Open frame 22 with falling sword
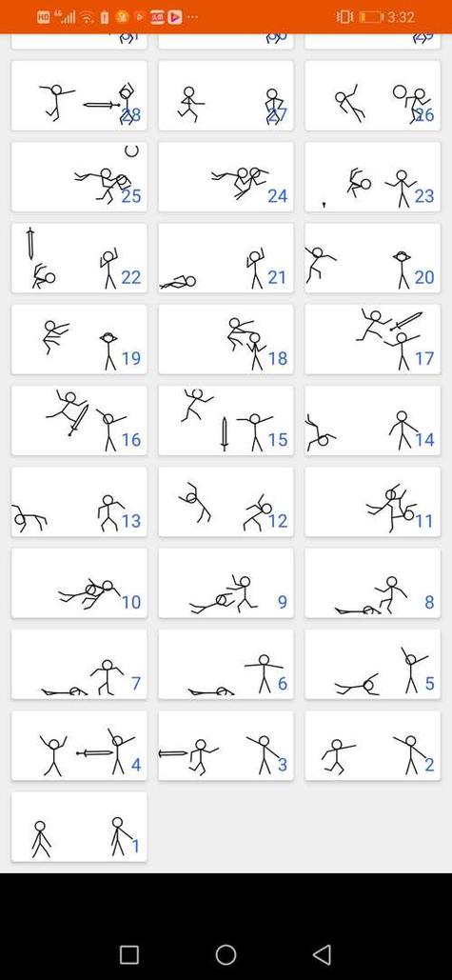Viewport: 452px width, 980px height. click(x=79, y=257)
